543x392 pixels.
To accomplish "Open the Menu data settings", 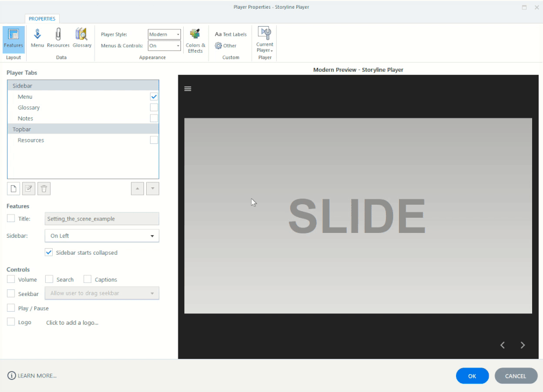I will pos(37,39).
